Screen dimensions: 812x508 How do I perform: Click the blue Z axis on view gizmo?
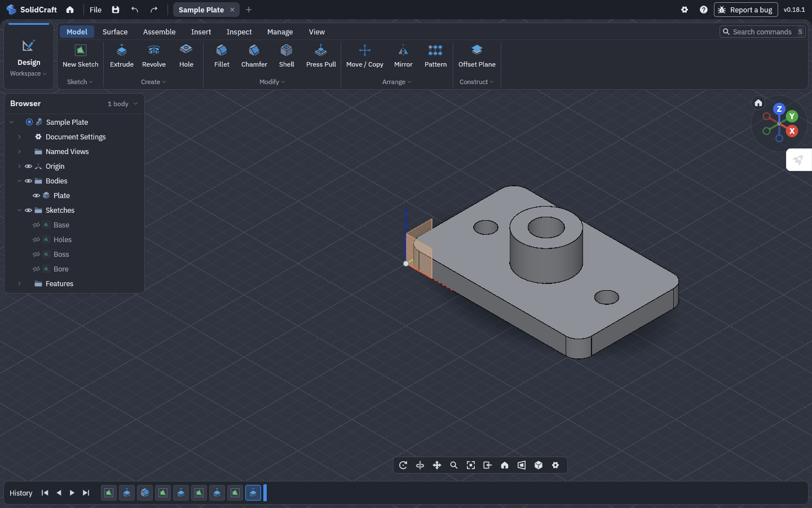pos(779,109)
